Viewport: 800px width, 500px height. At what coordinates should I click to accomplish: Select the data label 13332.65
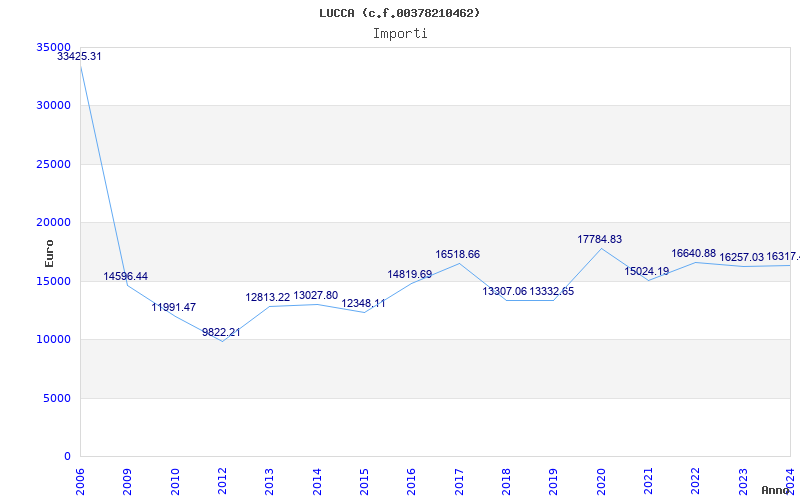pos(552,292)
